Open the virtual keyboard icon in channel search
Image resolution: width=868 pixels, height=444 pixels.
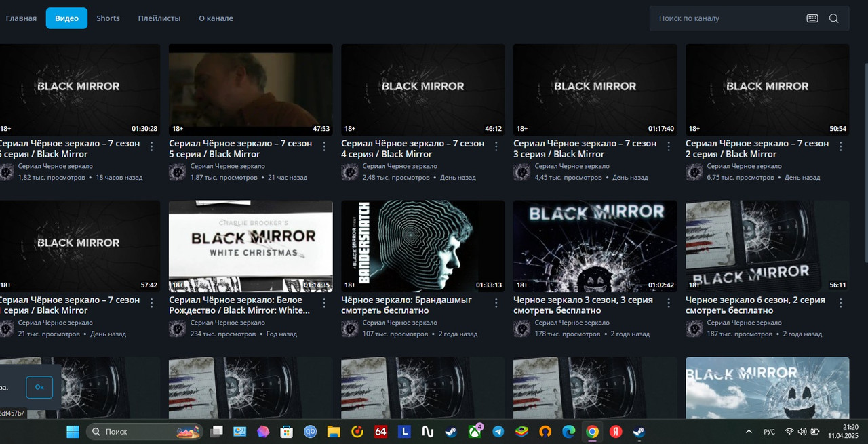[x=812, y=18]
